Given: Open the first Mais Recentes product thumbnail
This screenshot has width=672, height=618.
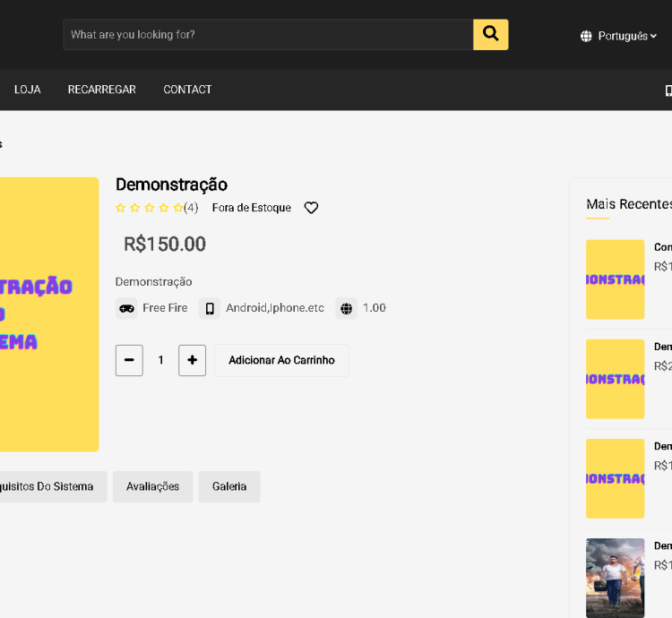Looking at the screenshot, I should 615,279.
